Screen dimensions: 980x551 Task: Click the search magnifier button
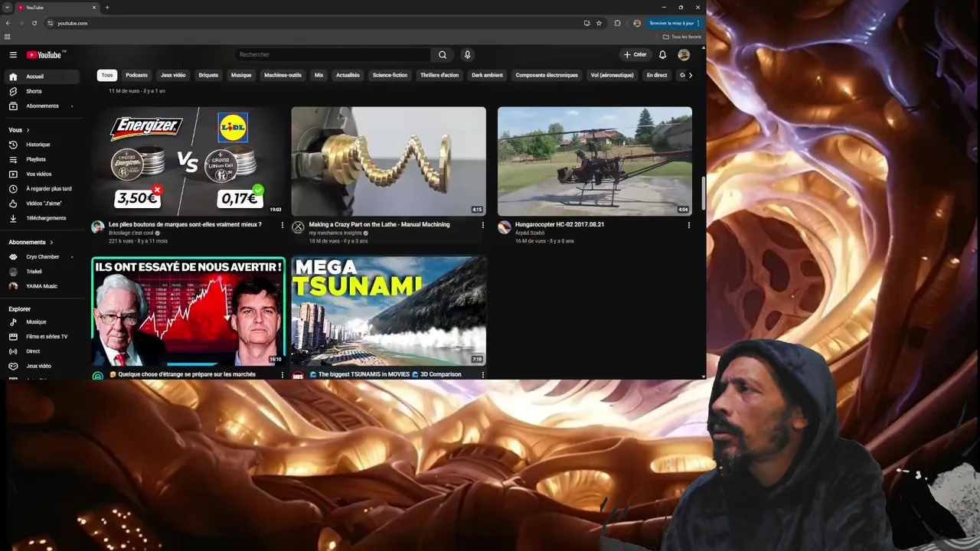pos(443,54)
